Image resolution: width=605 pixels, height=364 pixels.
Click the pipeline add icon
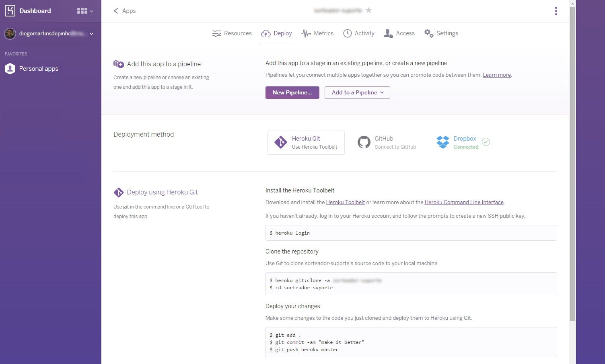[x=118, y=64]
